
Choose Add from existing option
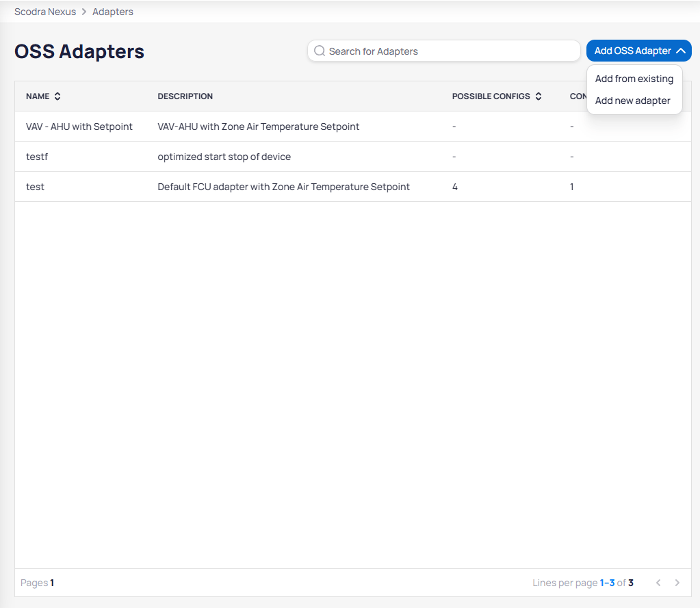point(634,79)
